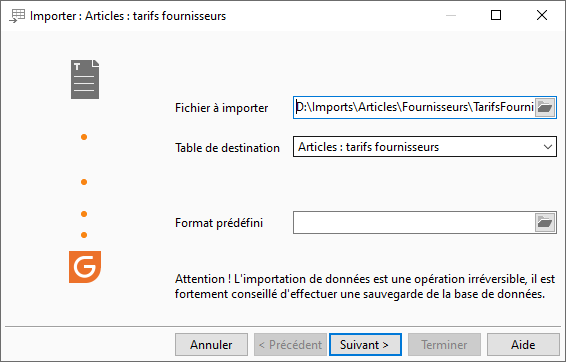Click the gray text document icon
This screenshot has height=362, width=566.
[x=85, y=79]
